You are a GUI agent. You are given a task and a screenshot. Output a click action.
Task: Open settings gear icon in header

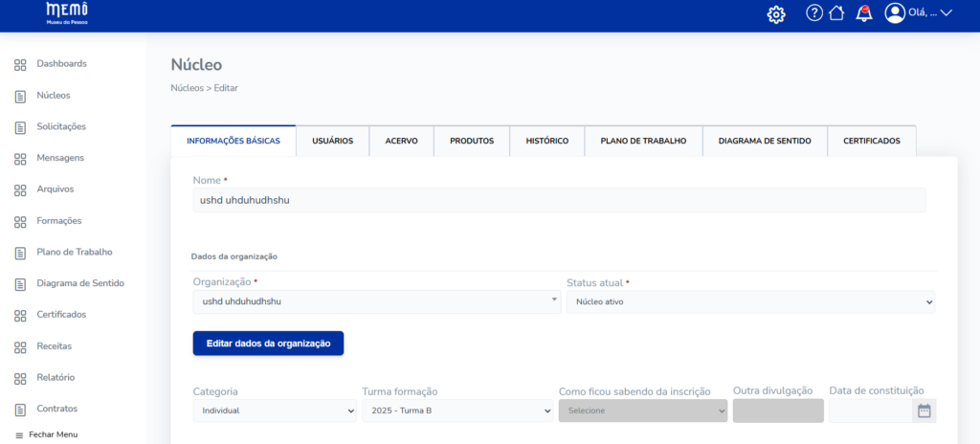coord(776,14)
